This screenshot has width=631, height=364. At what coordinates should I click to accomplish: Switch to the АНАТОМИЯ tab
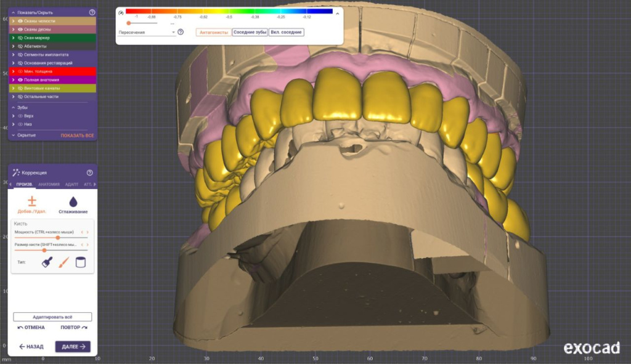[x=49, y=185]
